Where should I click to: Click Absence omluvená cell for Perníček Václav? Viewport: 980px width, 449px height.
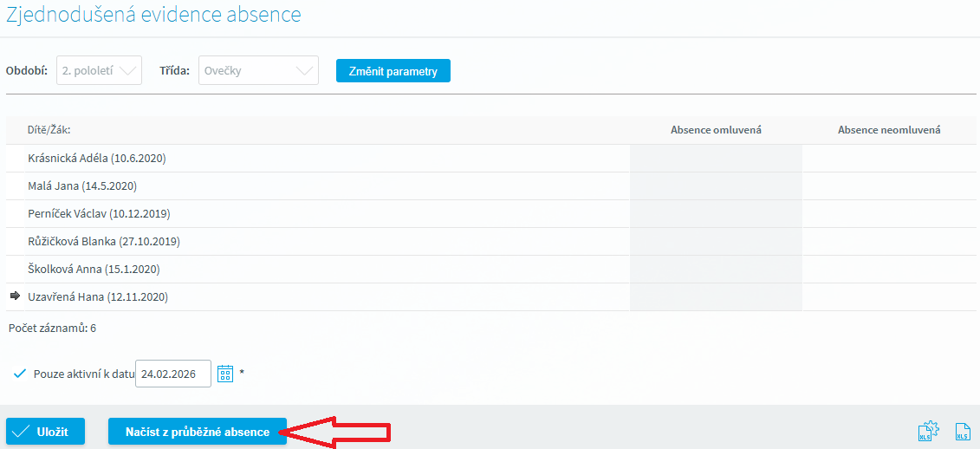coord(716,214)
